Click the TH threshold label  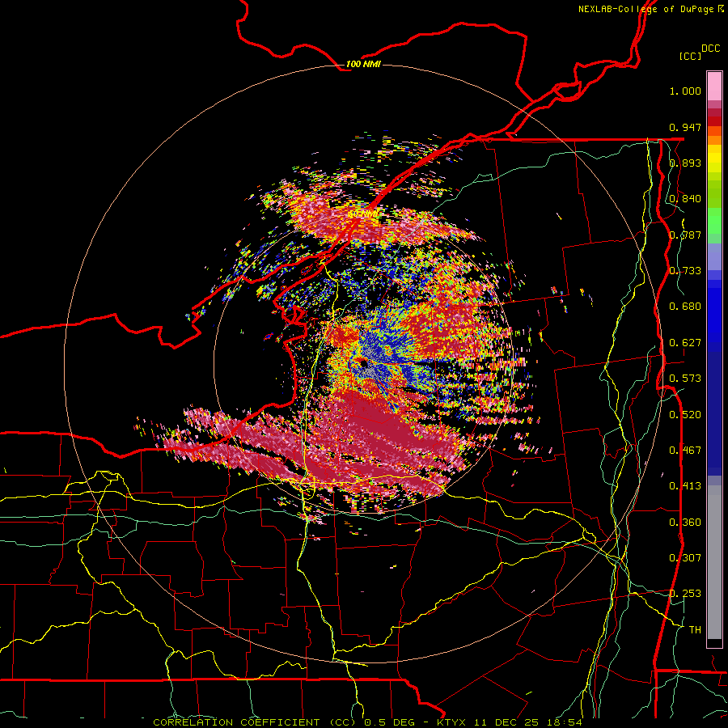695,630
